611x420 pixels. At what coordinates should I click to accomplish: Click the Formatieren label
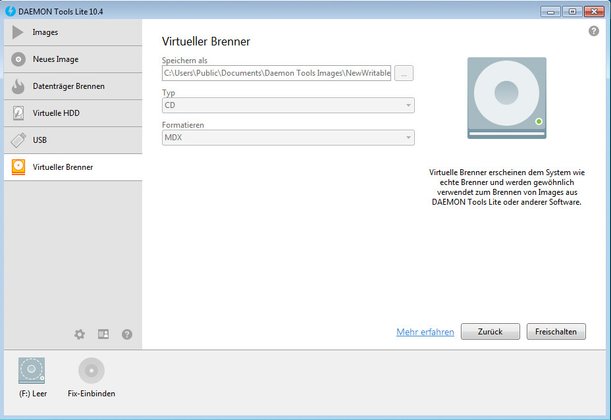pyautogui.click(x=183, y=125)
